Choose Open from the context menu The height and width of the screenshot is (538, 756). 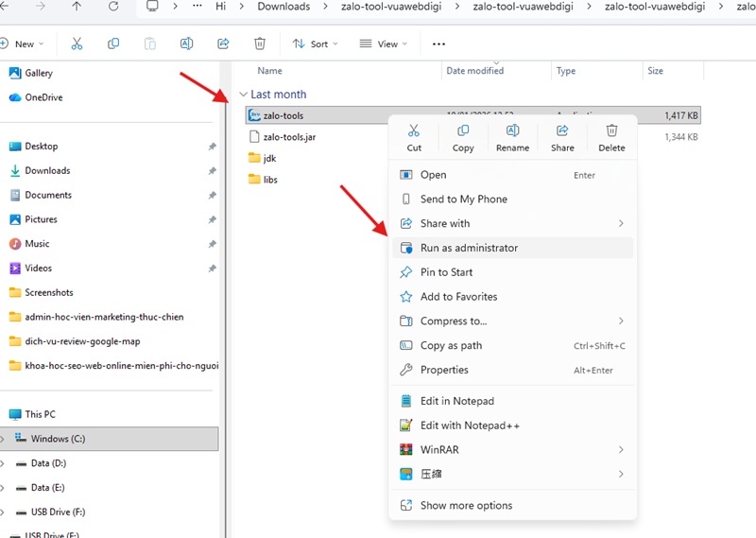tap(512, 175)
